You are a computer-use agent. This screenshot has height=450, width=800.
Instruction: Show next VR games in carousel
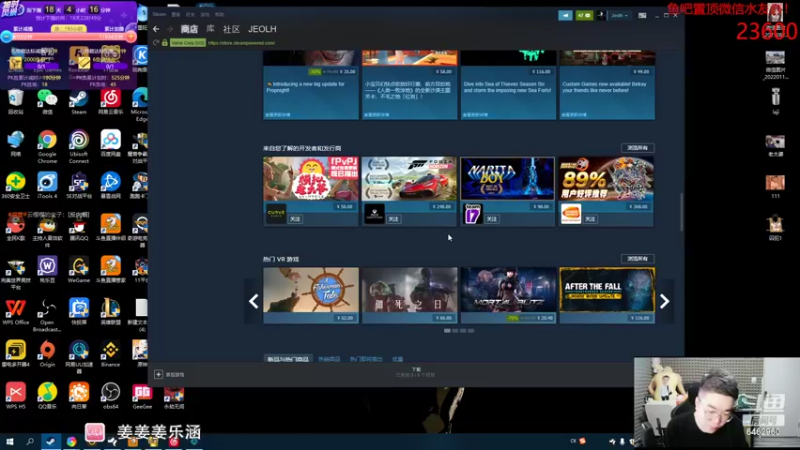coord(664,301)
